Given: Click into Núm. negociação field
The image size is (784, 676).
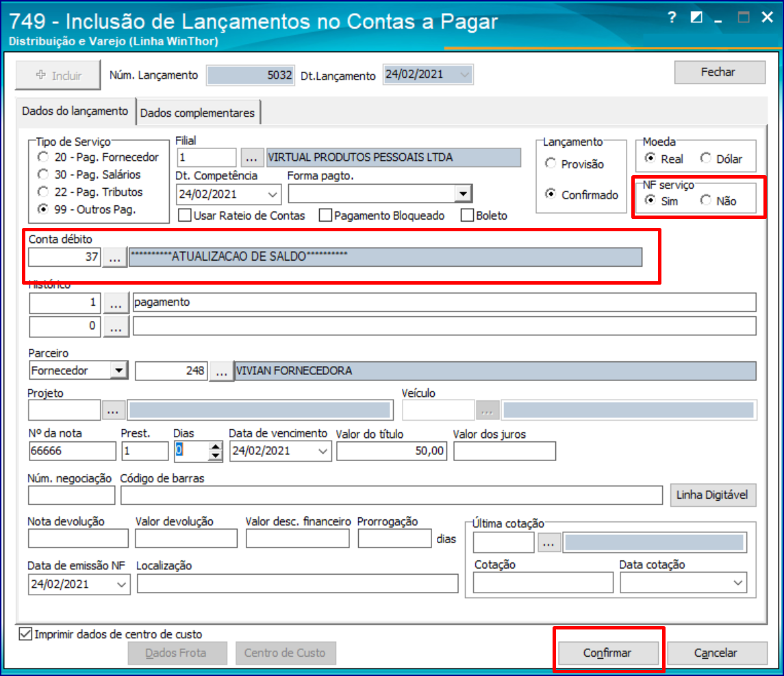Looking at the screenshot, I should click(71, 495).
